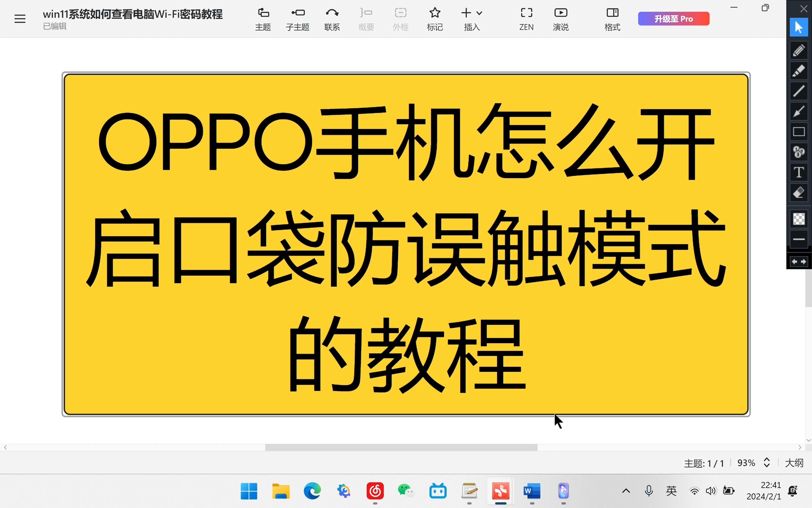This screenshot has height=508, width=812.
Task: Select the numbered steps marker tool
Action: (x=799, y=152)
